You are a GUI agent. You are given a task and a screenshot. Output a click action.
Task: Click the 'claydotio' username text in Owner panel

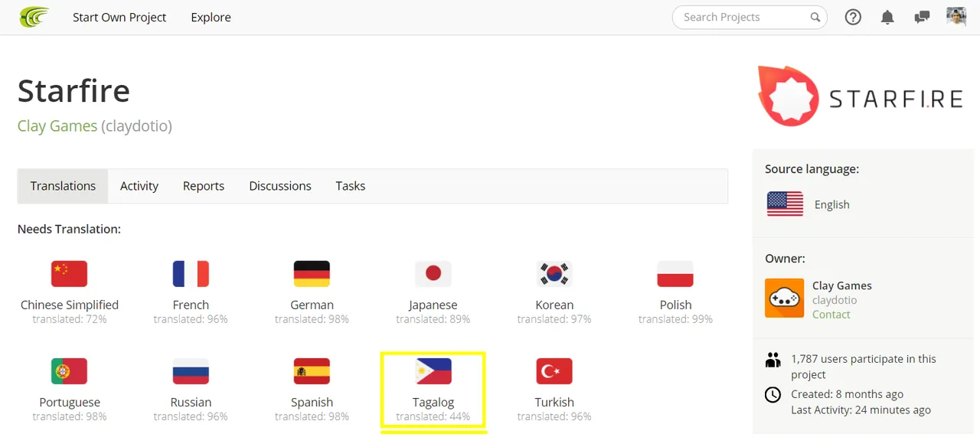coord(835,300)
